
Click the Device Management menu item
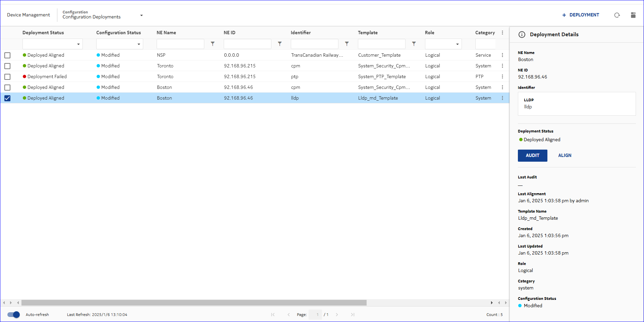click(29, 15)
